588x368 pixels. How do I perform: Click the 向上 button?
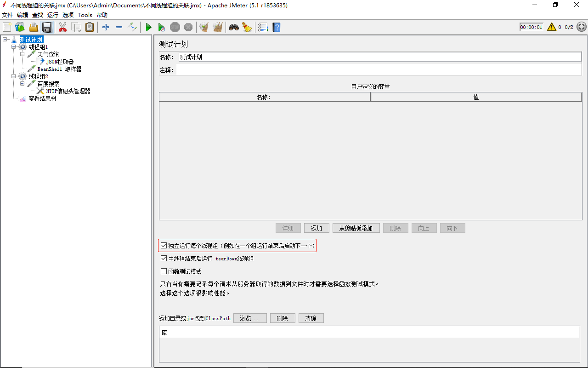coord(424,228)
